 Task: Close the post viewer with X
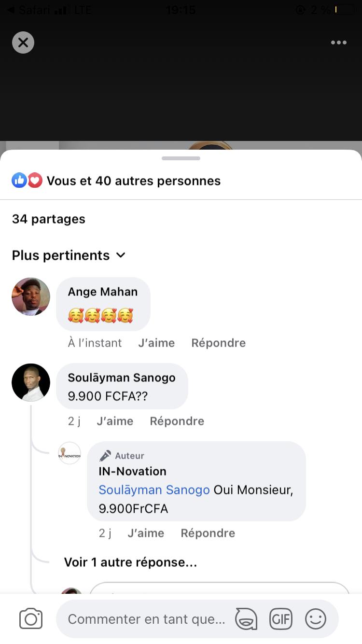(x=23, y=42)
